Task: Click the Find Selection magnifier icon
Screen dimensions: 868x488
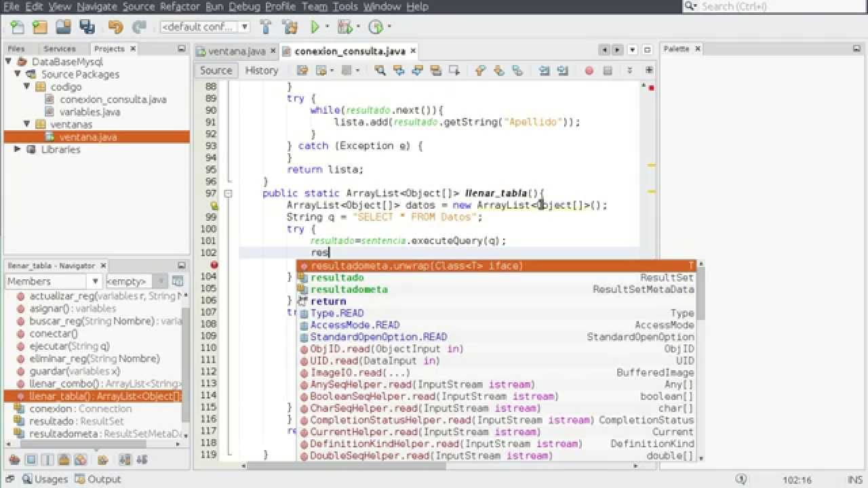Action: click(380, 70)
